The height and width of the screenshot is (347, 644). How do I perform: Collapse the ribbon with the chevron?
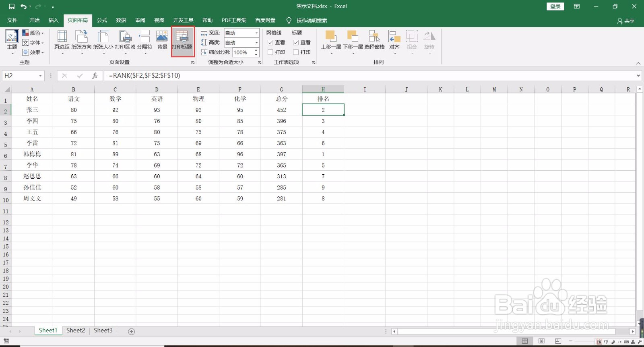[638, 63]
